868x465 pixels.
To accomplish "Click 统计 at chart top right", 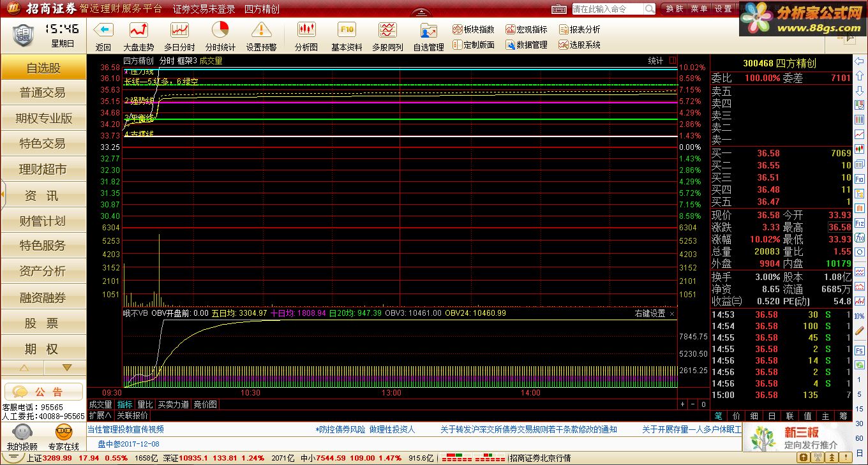I will coord(655,61).
